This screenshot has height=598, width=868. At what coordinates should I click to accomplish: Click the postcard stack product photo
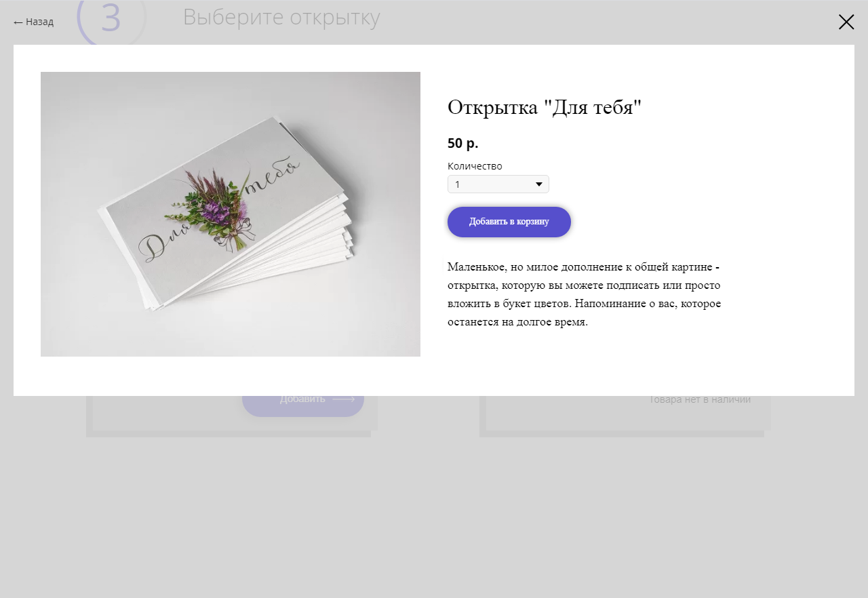(231, 214)
